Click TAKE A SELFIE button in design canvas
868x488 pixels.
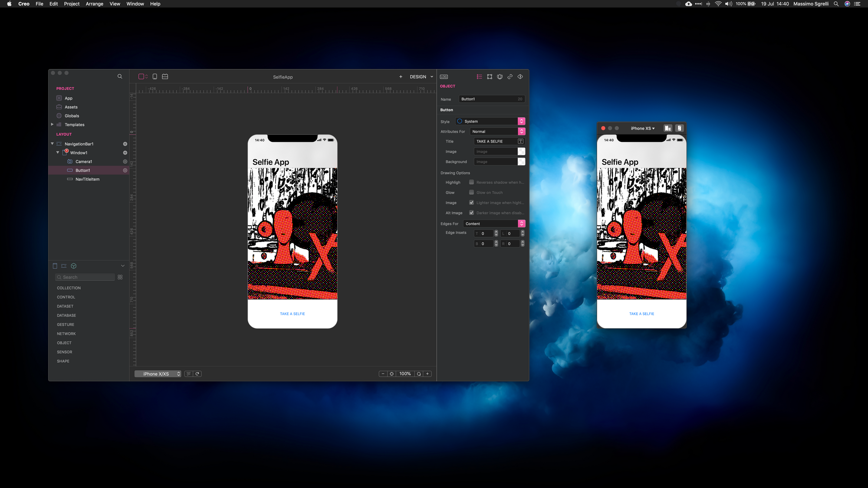[x=293, y=314]
